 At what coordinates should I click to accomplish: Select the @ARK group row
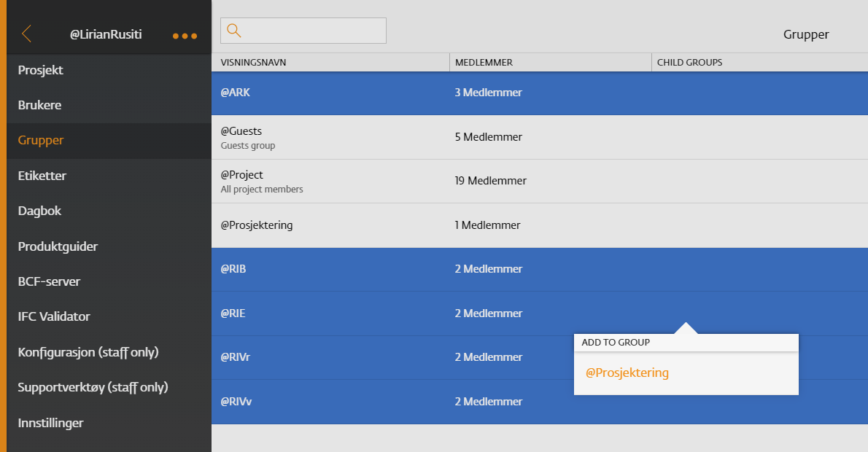point(540,93)
